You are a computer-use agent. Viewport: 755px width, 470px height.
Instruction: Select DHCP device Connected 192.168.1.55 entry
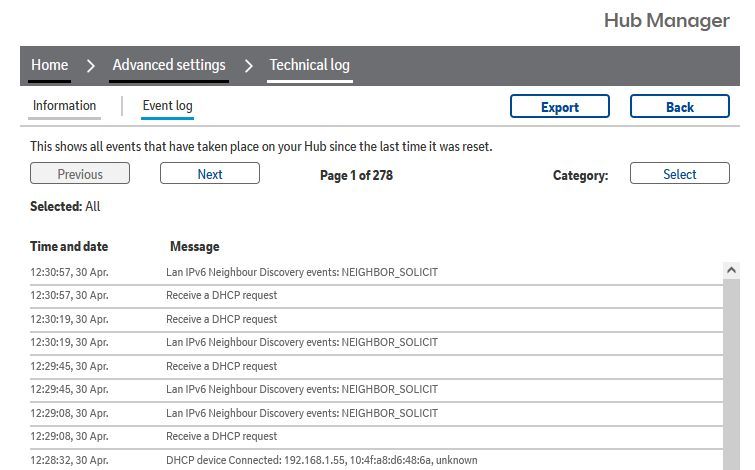(x=321, y=460)
